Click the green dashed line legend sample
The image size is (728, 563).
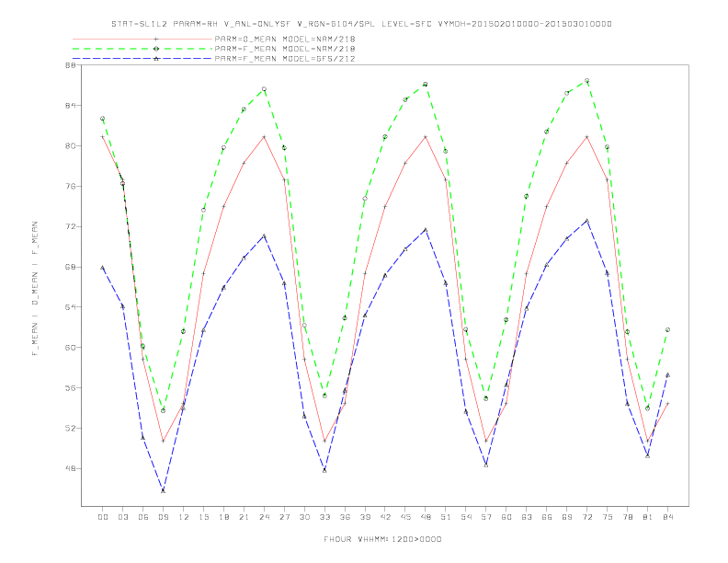(x=142, y=49)
